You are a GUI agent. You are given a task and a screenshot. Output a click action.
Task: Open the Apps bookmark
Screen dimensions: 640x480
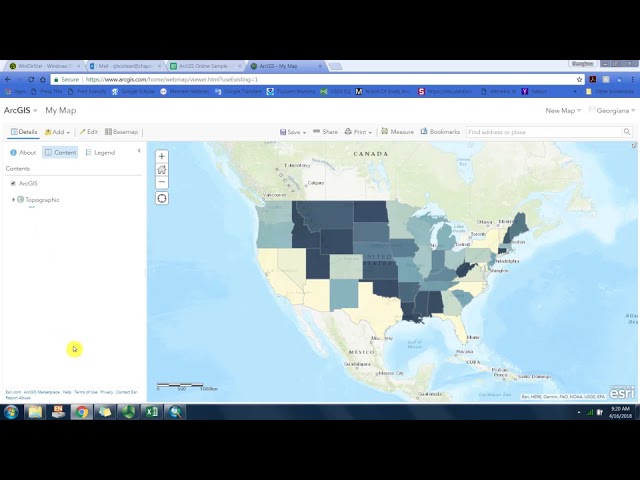pos(16,91)
